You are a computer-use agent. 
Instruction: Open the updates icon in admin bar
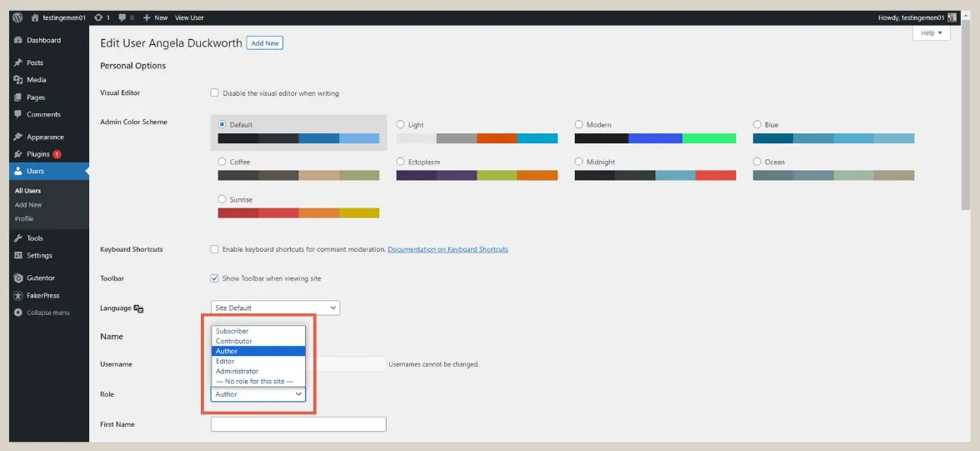click(98, 18)
